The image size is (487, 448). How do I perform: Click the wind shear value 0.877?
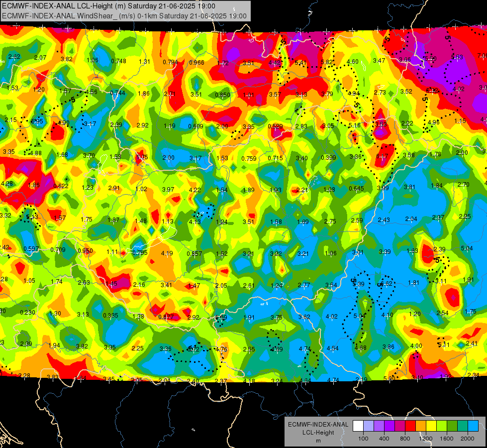click(x=166, y=317)
